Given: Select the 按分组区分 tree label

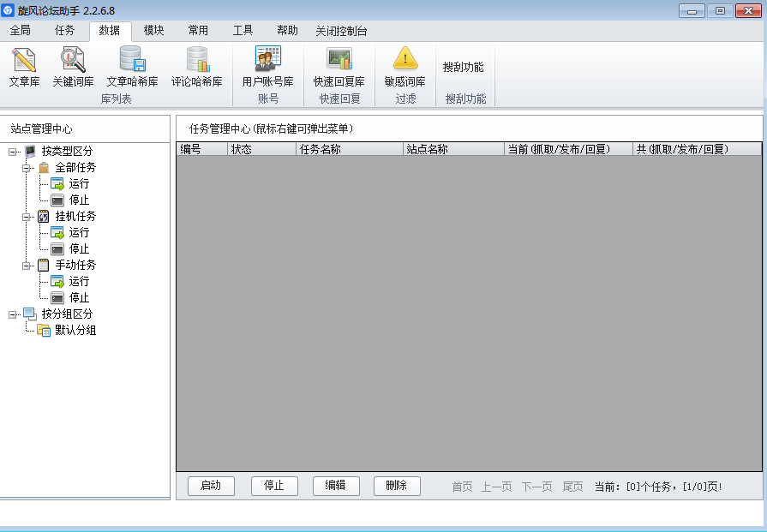Looking at the screenshot, I should (x=67, y=314).
